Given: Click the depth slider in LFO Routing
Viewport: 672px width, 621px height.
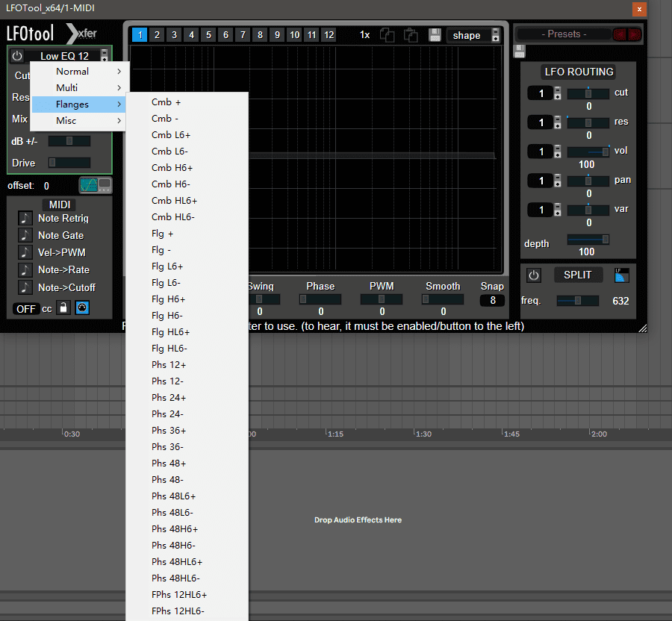Looking at the screenshot, I should tap(588, 240).
